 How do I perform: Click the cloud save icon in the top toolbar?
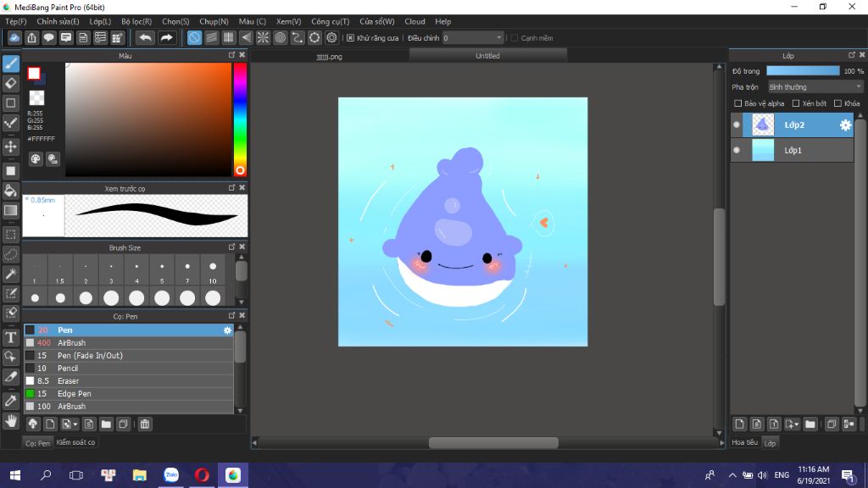14,37
